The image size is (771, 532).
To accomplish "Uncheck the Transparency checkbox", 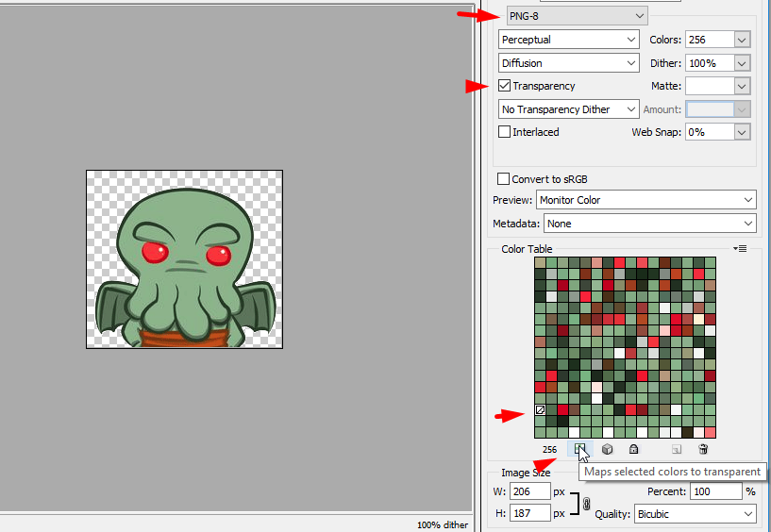I will pyautogui.click(x=504, y=86).
